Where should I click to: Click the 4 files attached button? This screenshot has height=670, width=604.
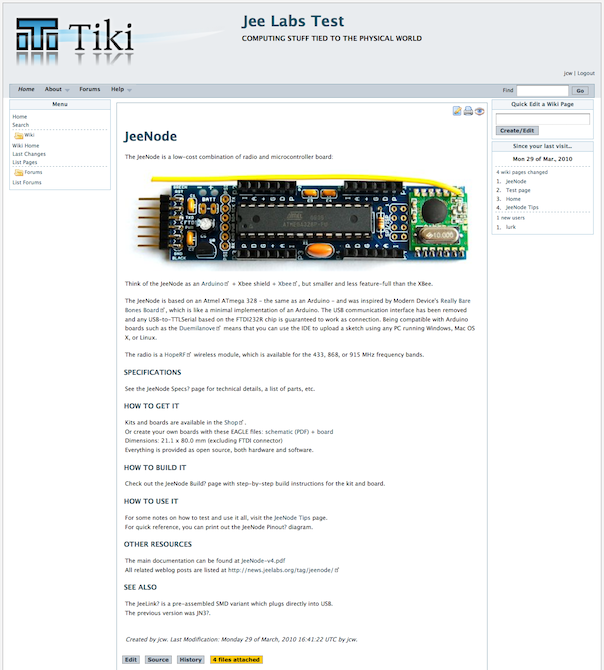pos(236,660)
